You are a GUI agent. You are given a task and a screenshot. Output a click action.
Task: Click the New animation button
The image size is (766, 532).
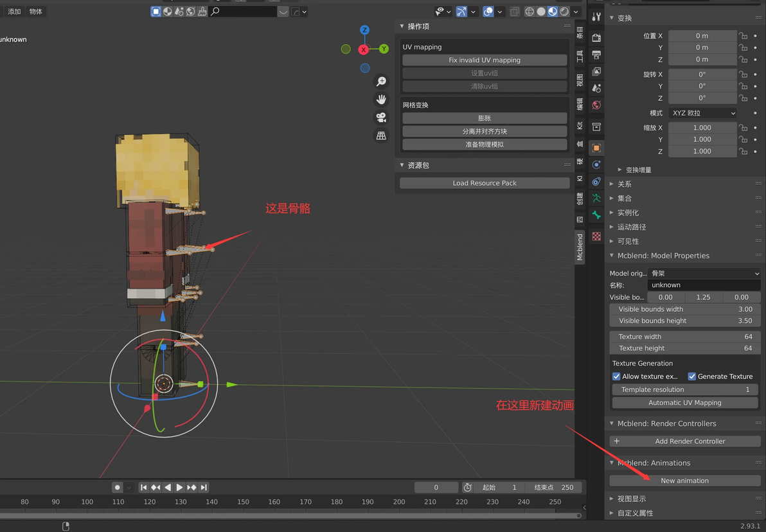pos(684,481)
